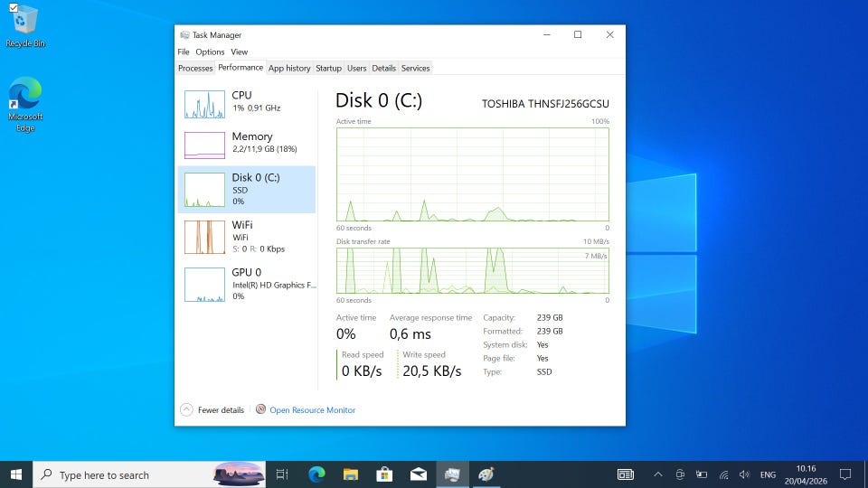This screenshot has height=488, width=868.
Task: Show WiFi throughput thumbnail graph
Action: coord(205,238)
